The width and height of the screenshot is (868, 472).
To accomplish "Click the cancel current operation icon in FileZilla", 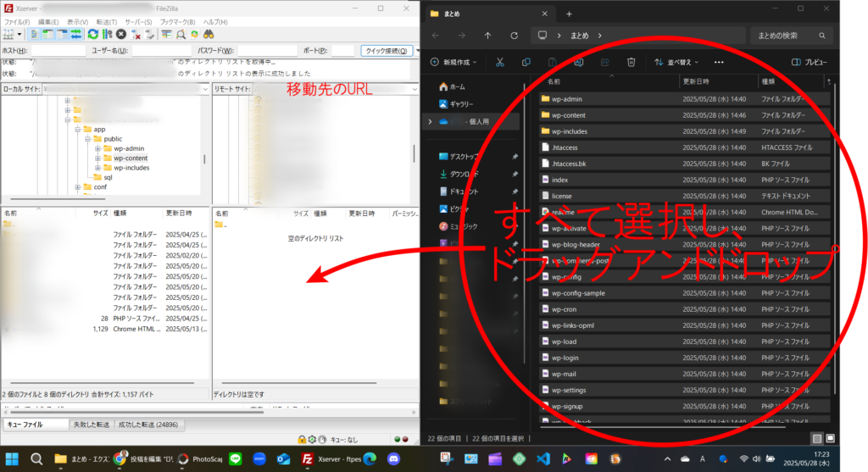I will [121, 34].
